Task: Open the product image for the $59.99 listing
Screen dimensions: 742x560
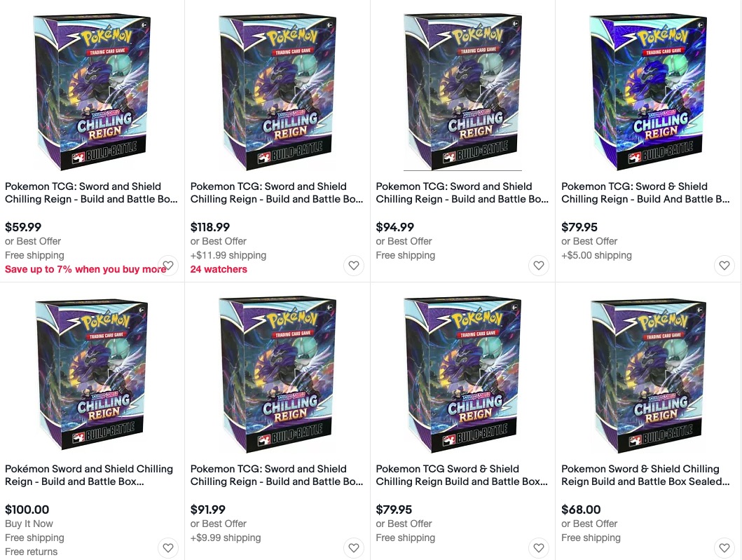Action: [x=92, y=91]
